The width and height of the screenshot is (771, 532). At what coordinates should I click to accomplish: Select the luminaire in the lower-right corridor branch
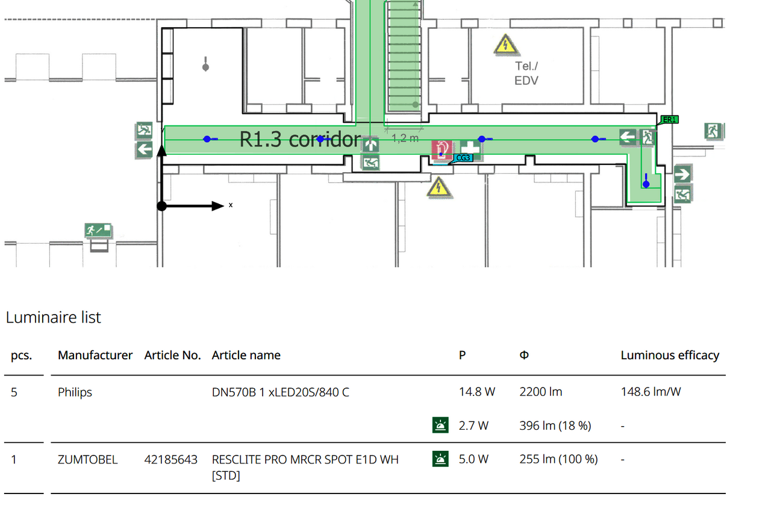646,184
